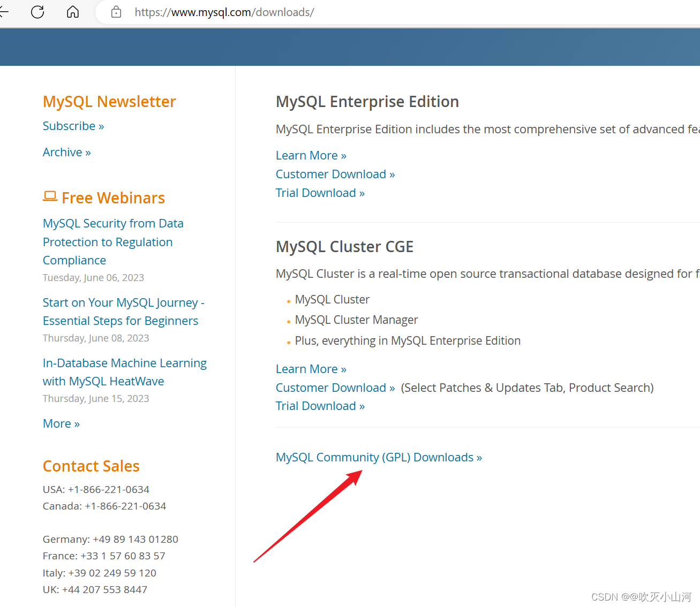Click the Italy phone number line
This screenshot has height=607, width=700.
pyautogui.click(x=100, y=573)
